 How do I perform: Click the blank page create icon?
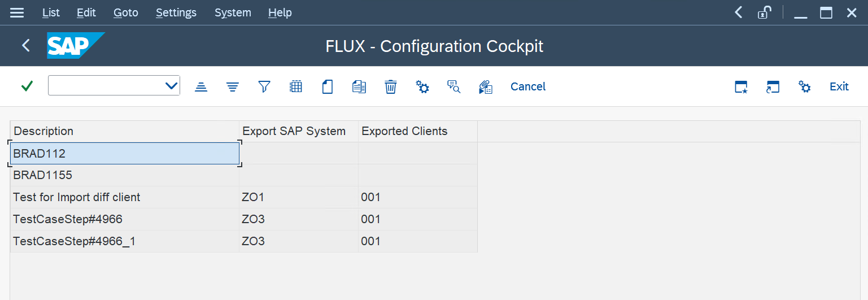point(328,86)
